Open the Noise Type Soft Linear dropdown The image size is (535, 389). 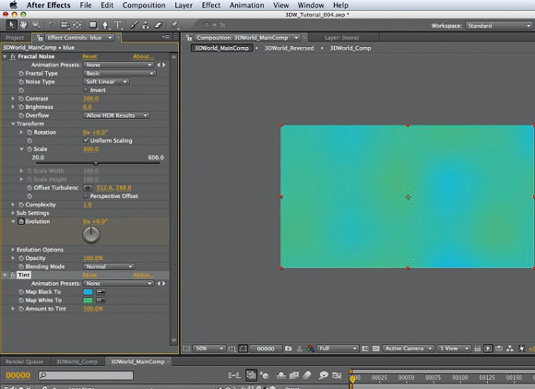point(106,82)
